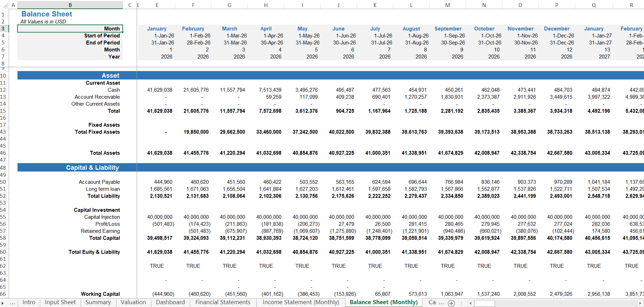Viewport: 644px width, 307px height.
Task: Click the sheet tab scroll-right arrow
Action: (2, 303)
